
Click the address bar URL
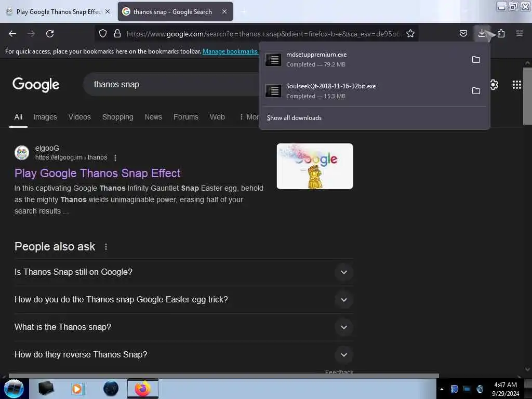264,34
